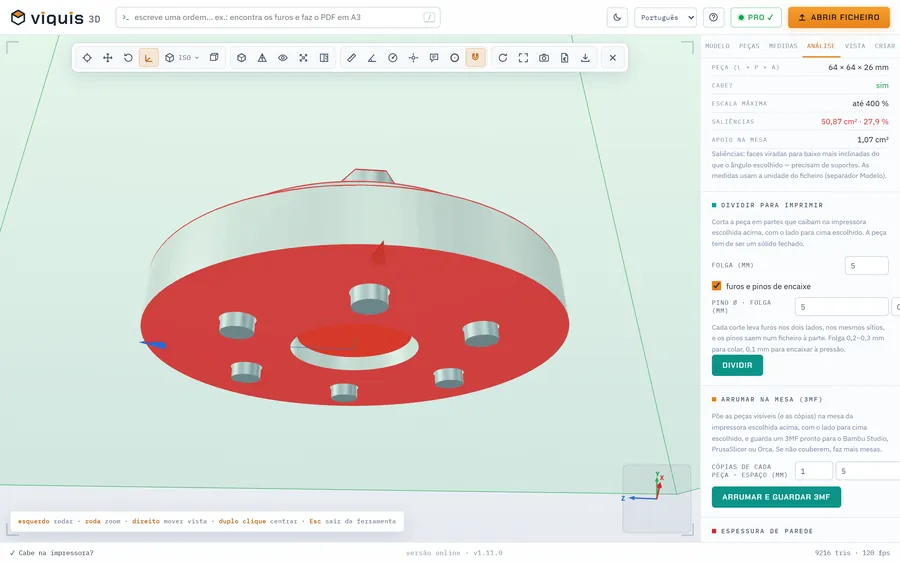Click the FOLGA (MM) input field
This screenshot has height=562, width=900.
pos(867,266)
